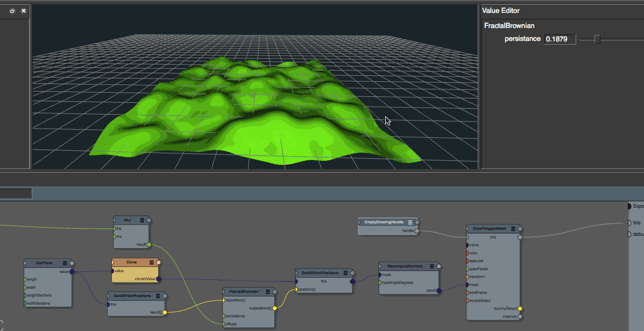
Task: Open the FractalBrownian node's hamburger menu
Action: [268, 292]
